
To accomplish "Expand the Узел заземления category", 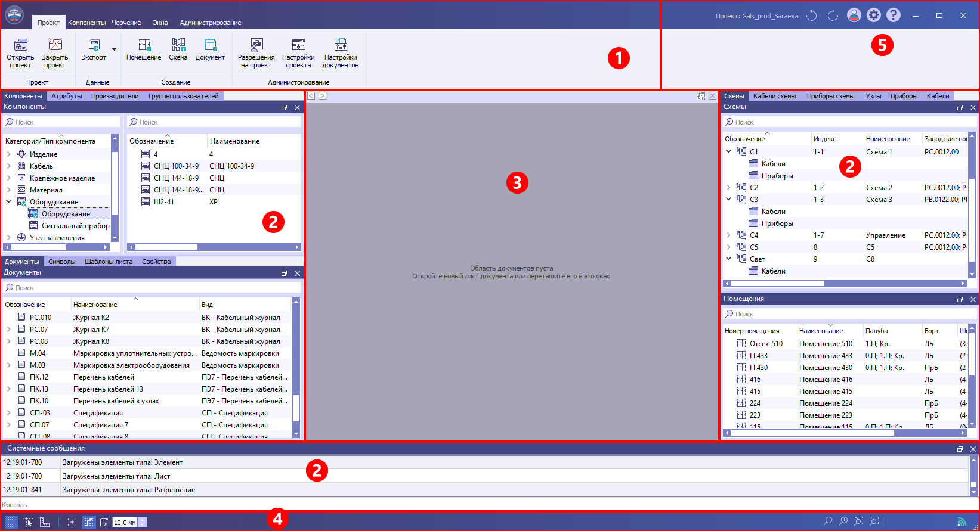I will [8, 237].
